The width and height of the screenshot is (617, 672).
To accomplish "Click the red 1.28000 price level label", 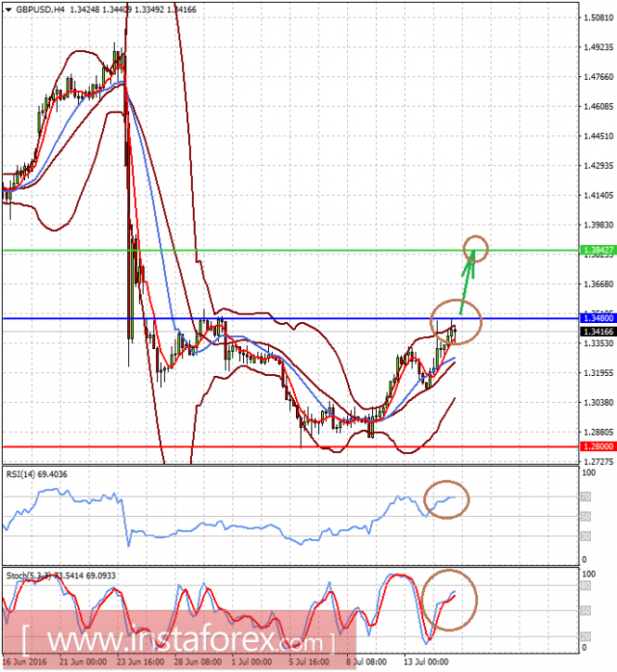I will (598, 446).
